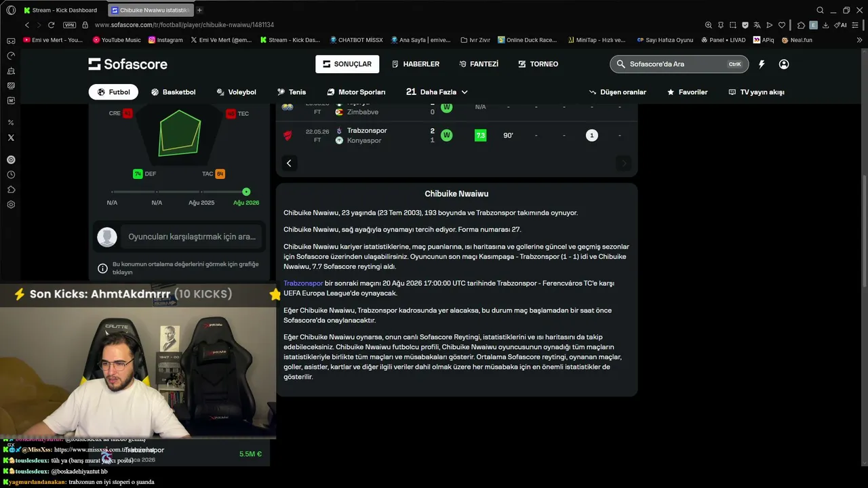Open the TV yayın akışı link

(756, 92)
